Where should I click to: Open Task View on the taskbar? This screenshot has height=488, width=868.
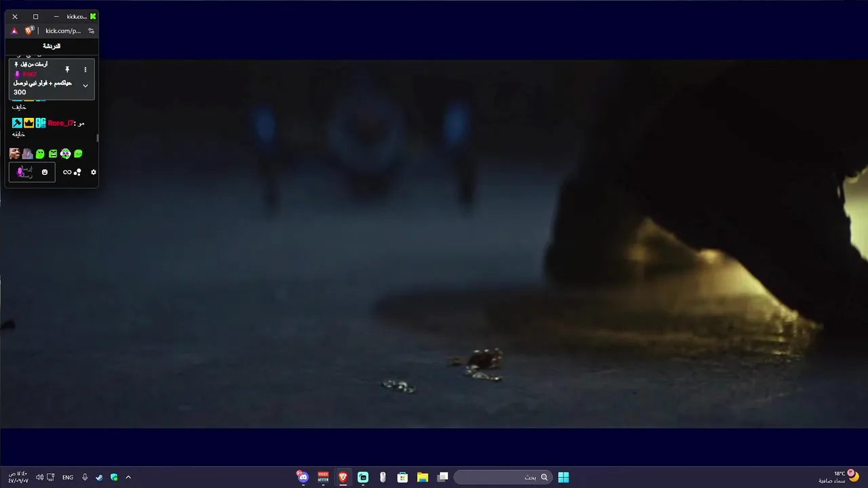(x=443, y=477)
